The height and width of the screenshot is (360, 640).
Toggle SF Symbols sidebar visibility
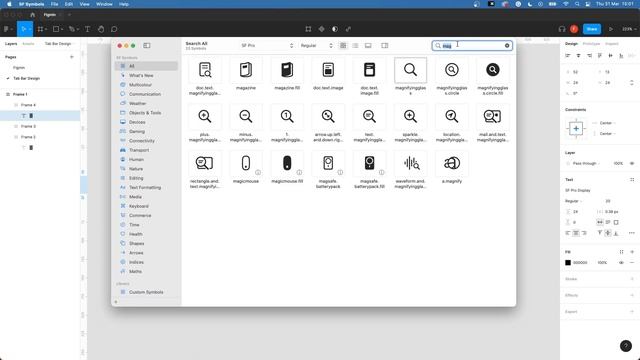click(x=147, y=45)
